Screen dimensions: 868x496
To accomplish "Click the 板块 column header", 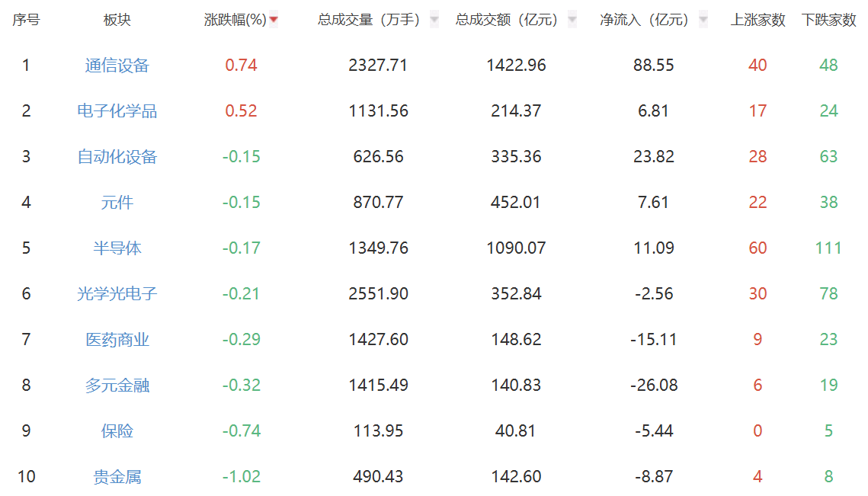I will pyautogui.click(x=118, y=21).
